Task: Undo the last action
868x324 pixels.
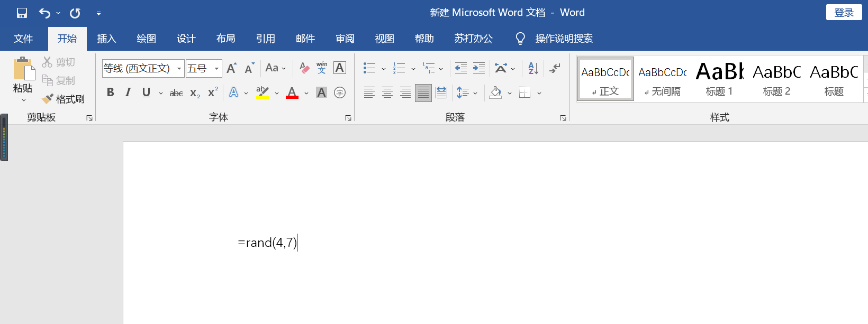Action: pos(45,13)
